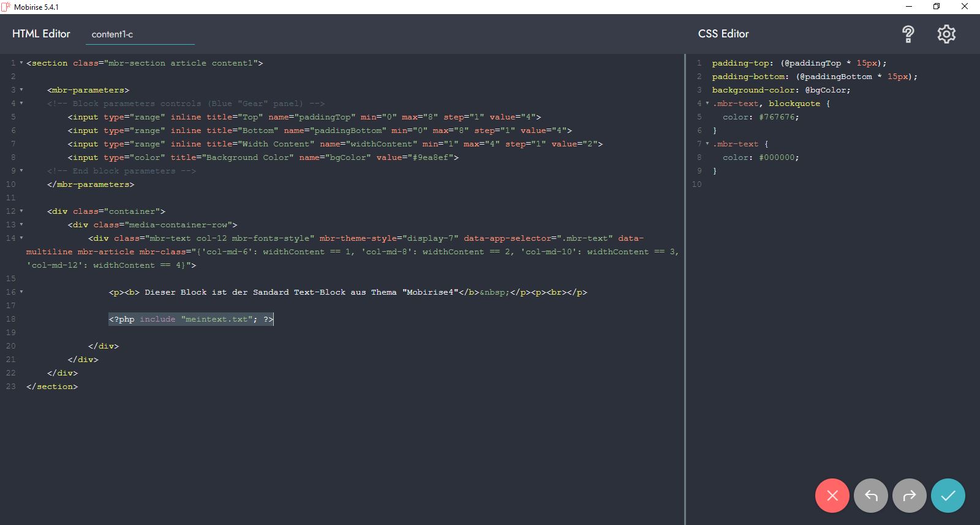
Task: Collapse media-container-row div on line 13
Action: click(21, 225)
